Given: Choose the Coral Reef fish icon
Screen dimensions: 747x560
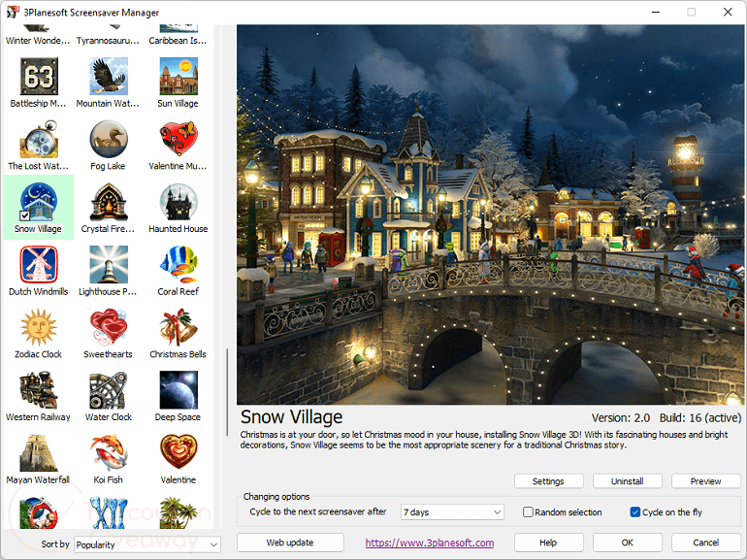Looking at the screenshot, I should coord(179,265).
